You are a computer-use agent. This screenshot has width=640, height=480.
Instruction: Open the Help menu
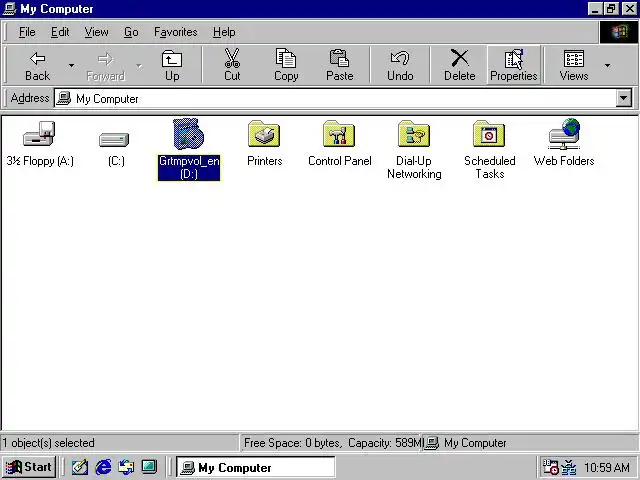click(224, 32)
